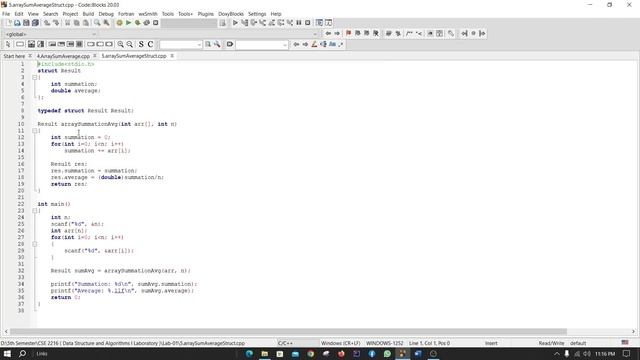Open Find using magnifier icon
The image size is (640, 360).
tap(97, 23)
